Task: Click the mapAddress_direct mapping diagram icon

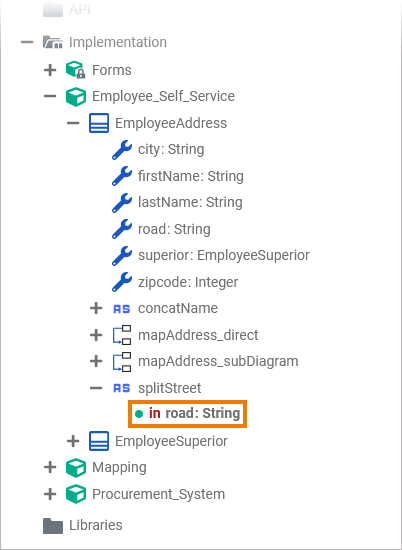Action: [x=122, y=335]
